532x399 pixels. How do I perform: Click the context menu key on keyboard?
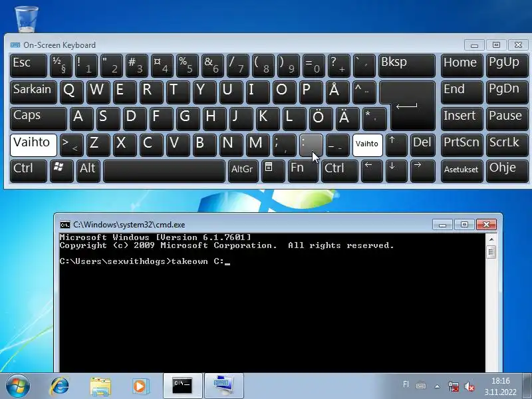point(273,172)
